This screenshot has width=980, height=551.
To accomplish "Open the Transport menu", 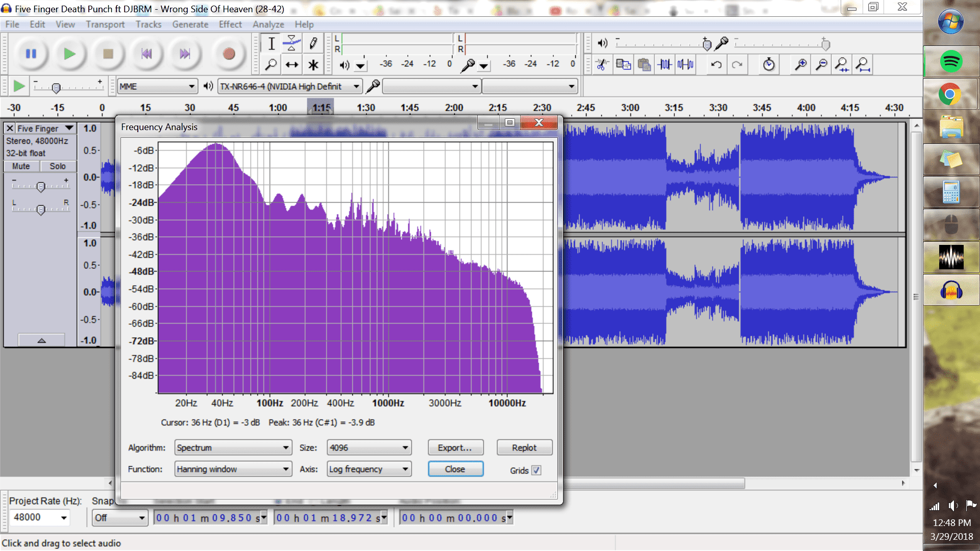I will 105,24.
